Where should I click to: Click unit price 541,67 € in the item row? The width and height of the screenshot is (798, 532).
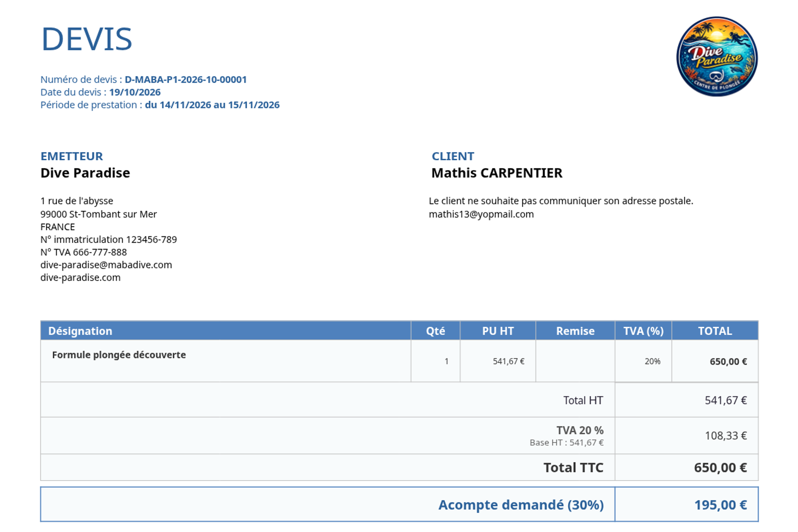click(509, 361)
